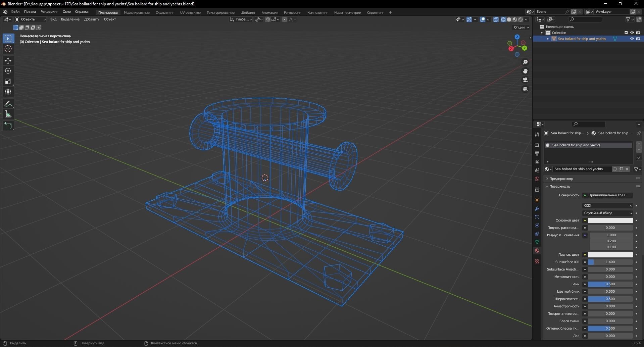Image resolution: width=644 pixels, height=347 pixels.
Task: Switch to UV-редактор workspace tab
Action: point(190,12)
